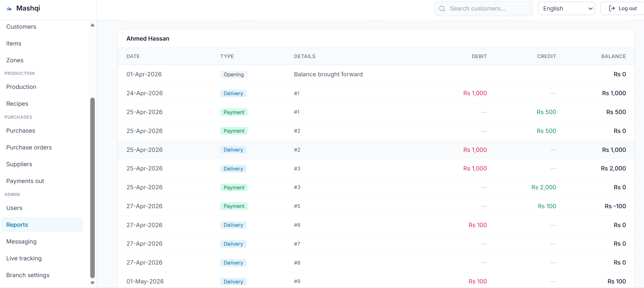This screenshot has height=288, width=644.
Task: Click Rs 100 debit on Delivery #6
Action: [x=477, y=225]
